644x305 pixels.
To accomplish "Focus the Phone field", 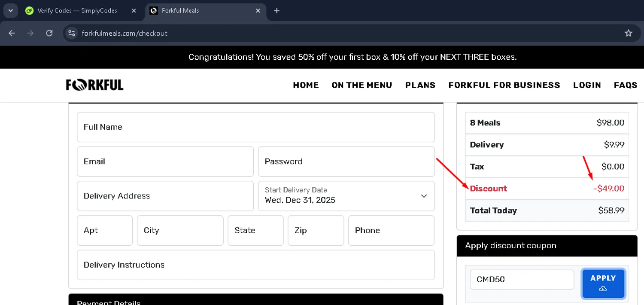I will click(391, 230).
